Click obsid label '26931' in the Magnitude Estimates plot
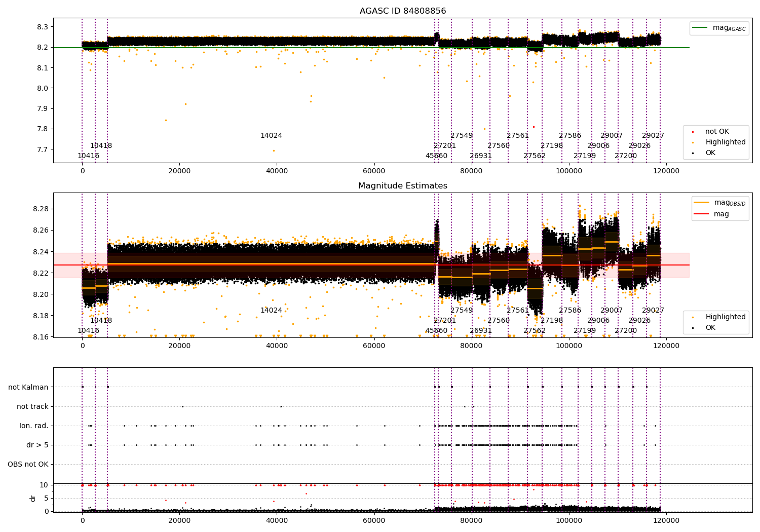 pyautogui.click(x=481, y=331)
